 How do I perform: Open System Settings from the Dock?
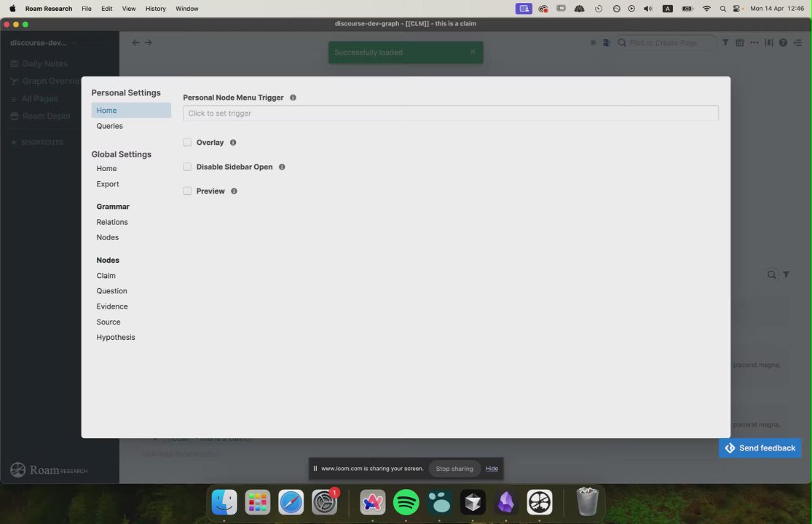tap(324, 501)
